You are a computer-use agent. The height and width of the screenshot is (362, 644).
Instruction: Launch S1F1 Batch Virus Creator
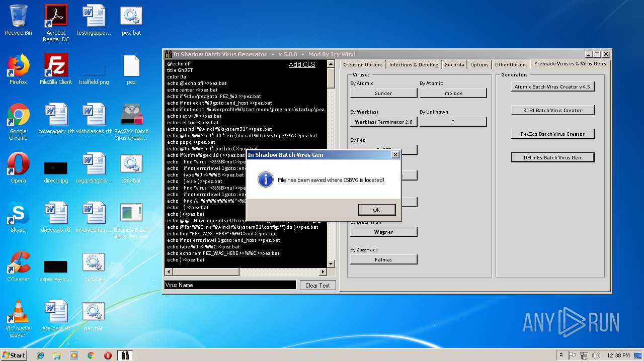click(552, 110)
